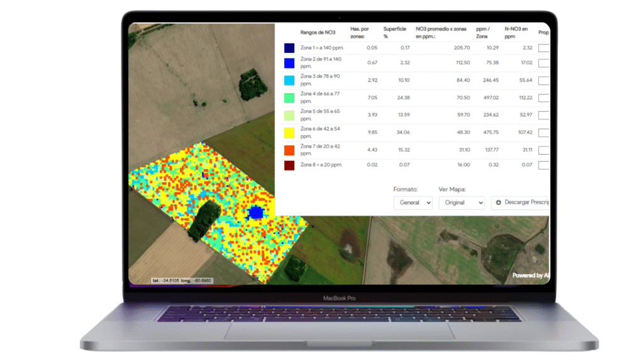This screenshot has height=362, width=644.
Task: Select the Prop input box for Zona 5
Action: pyautogui.click(x=544, y=115)
